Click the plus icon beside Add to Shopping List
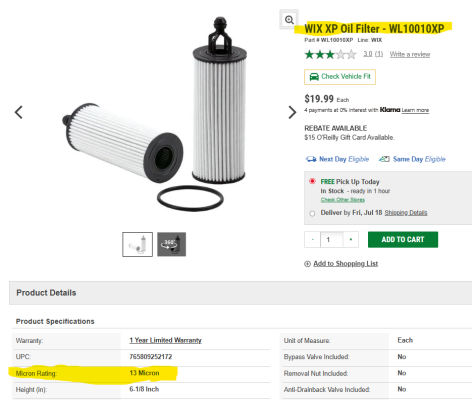The width and height of the screenshot is (472, 400). (x=307, y=264)
